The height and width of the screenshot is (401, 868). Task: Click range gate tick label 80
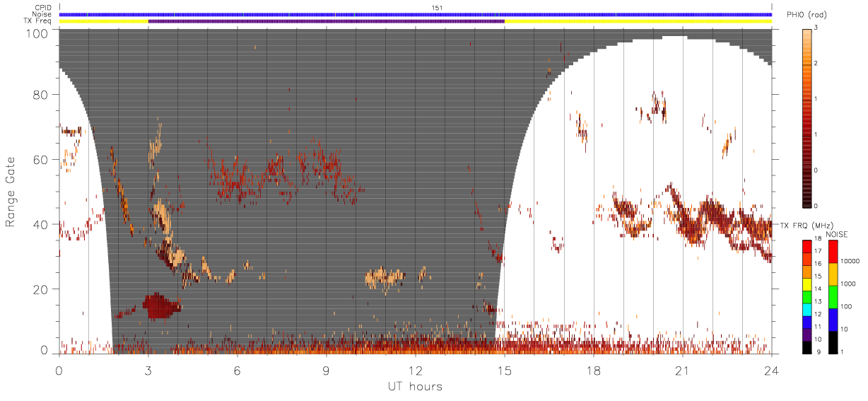pyautogui.click(x=42, y=94)
